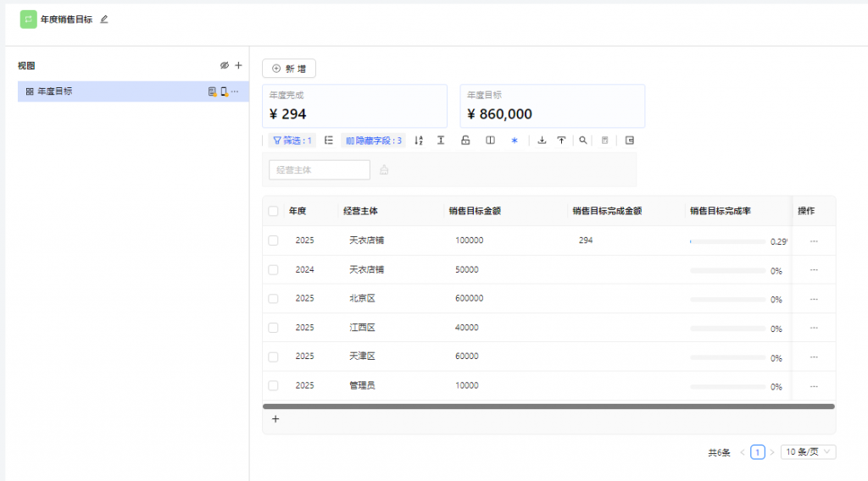Click the A-Z sort icon
The image size is (868, 481).
point(419,141)
